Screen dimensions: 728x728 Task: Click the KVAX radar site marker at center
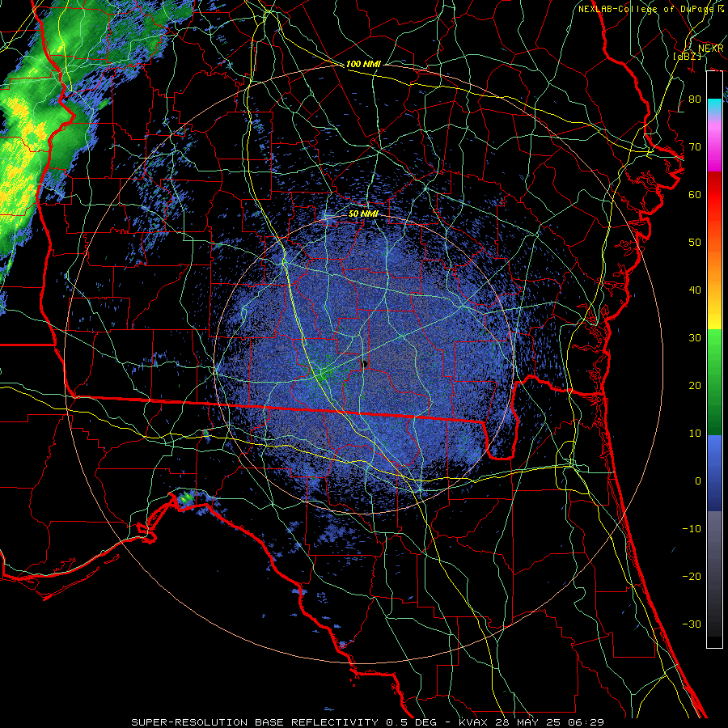click(365, 364)
